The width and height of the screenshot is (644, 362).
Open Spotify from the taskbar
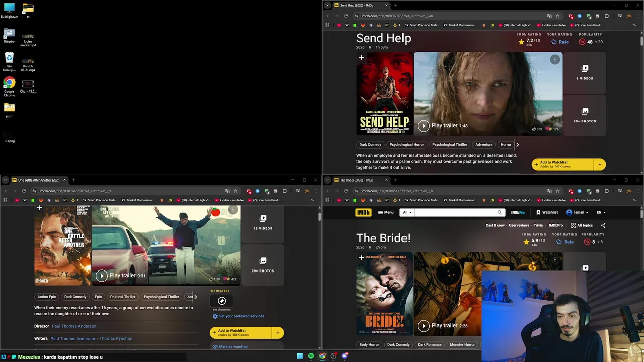pyautogui.click(x=311, y=356)
